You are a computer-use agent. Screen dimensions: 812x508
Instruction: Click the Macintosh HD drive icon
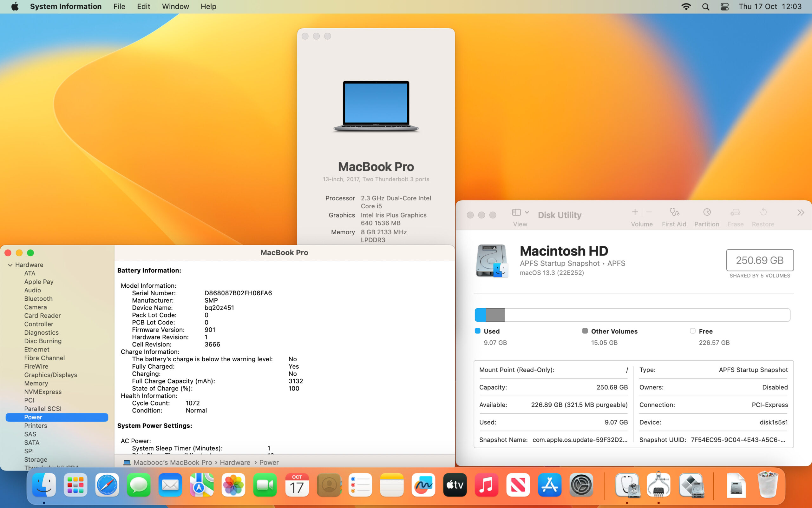pos(492,261)
